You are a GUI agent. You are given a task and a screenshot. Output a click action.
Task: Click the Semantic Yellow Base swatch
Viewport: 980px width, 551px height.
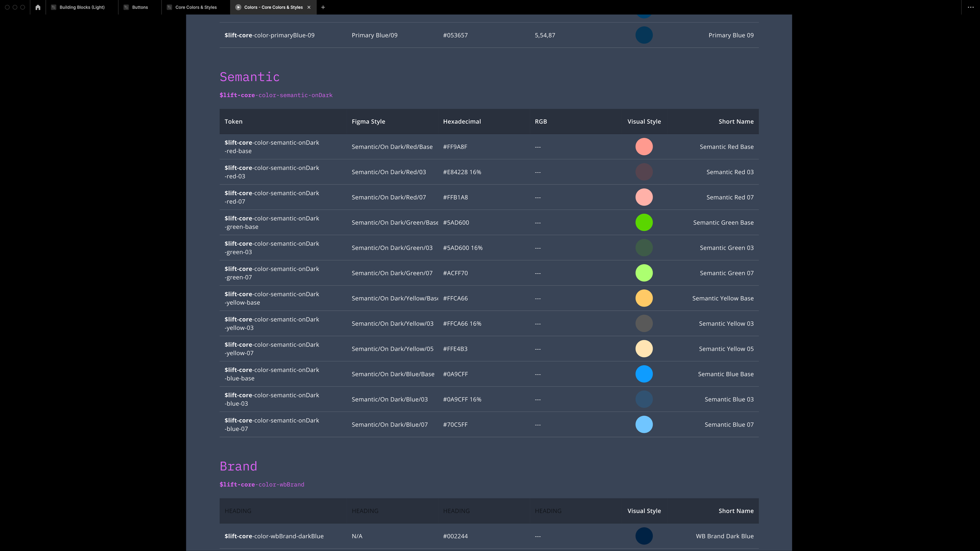pyautogui.click(x=644, y=298)
